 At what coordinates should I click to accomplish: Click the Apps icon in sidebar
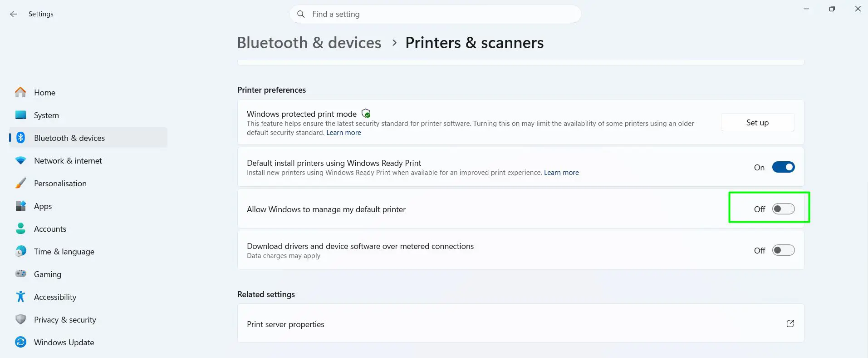pyautogui.click(x=20, y=206)
